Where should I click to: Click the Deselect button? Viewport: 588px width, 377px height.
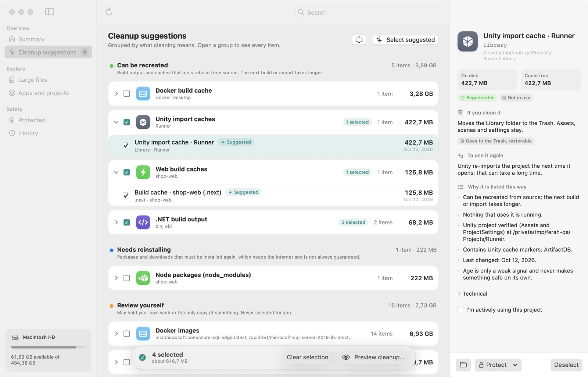(566, 365)
